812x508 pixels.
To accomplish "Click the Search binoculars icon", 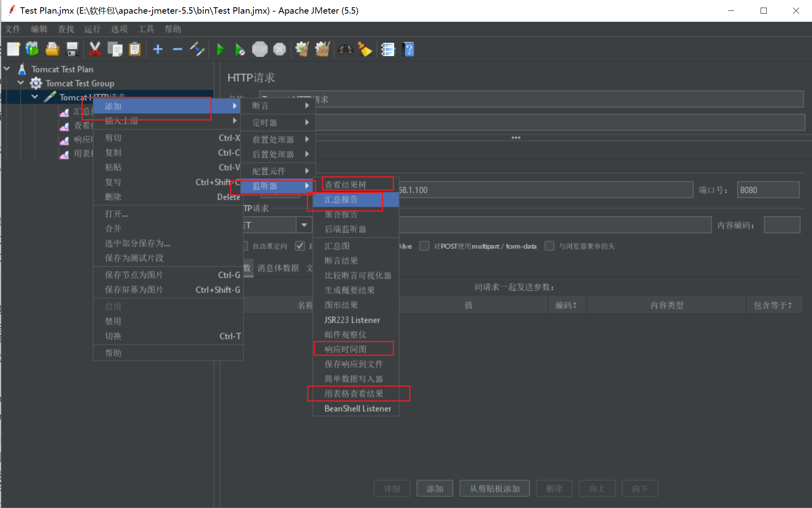I will (345, 49).
